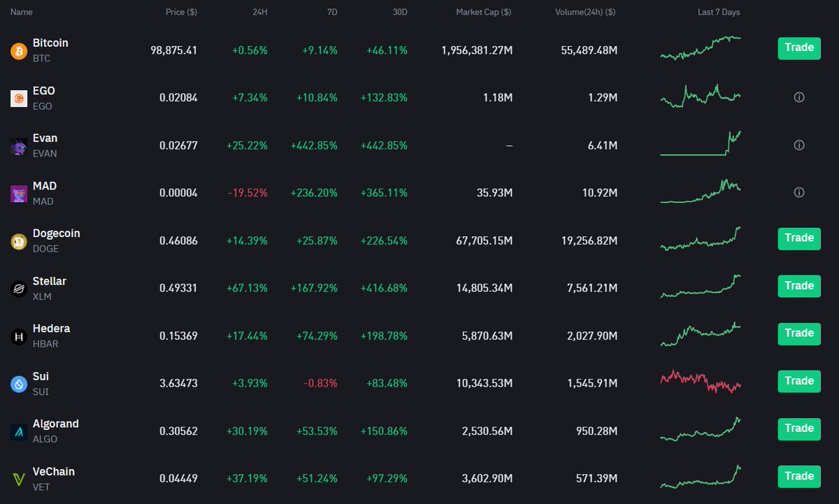
Task: Open the Dogecoin name link
Action: click(x=57, y=233)
